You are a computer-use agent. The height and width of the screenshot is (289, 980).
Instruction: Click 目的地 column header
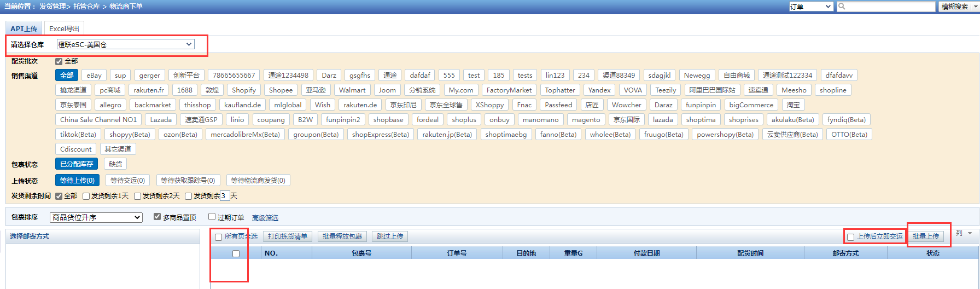tap(526, 253)
